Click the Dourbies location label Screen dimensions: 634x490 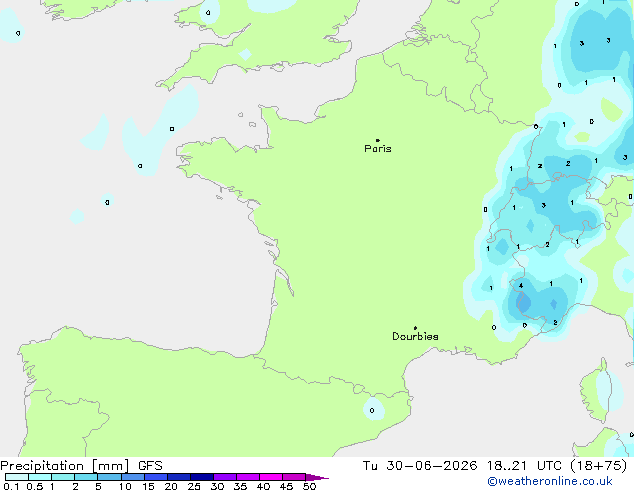[415, 336]
